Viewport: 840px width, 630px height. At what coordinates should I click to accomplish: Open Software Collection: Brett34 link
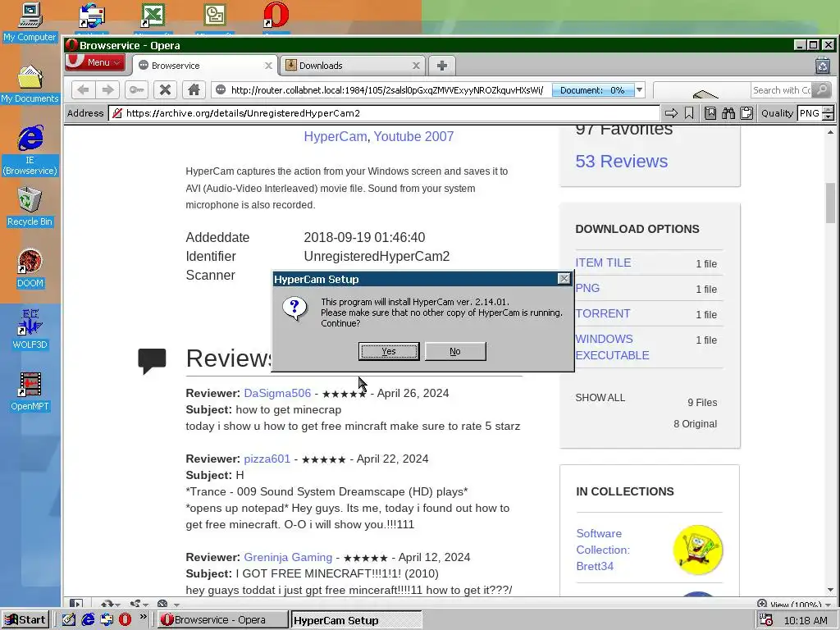pyautogui.click(x=603, y=550)
